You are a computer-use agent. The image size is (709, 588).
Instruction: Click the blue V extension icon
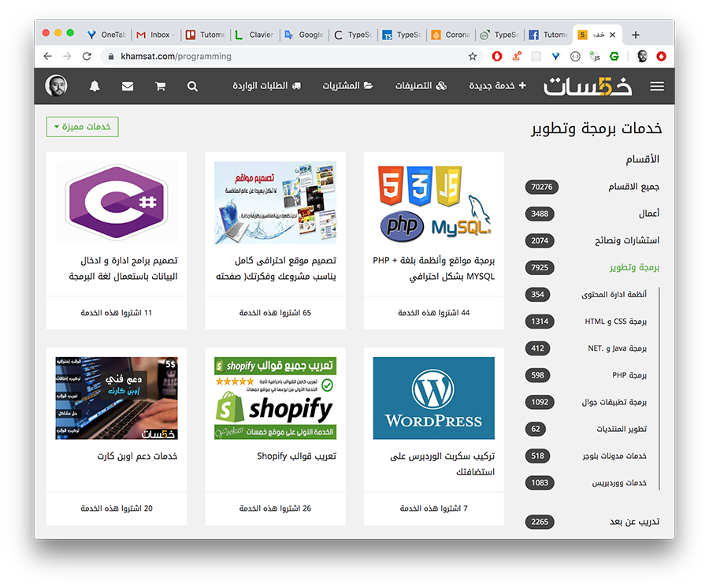[555, 56]
